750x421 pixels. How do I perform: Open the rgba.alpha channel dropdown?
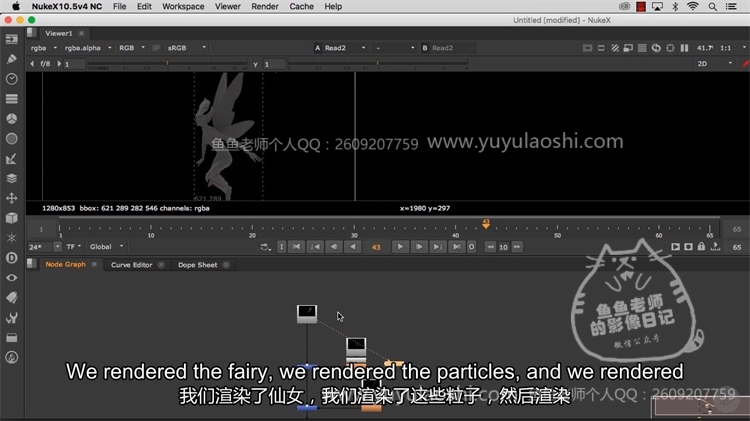(88, 48)
